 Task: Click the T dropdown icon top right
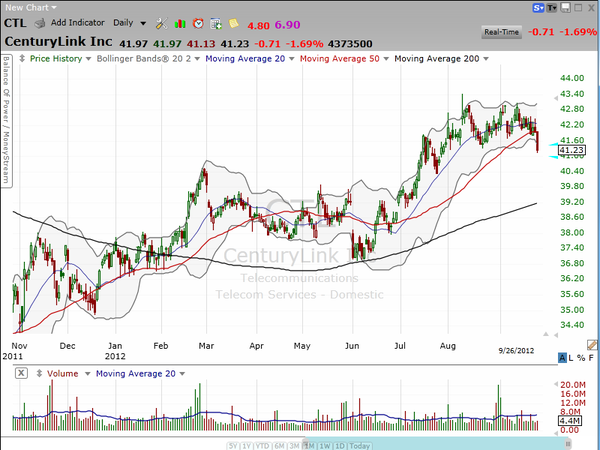point(551,8)
